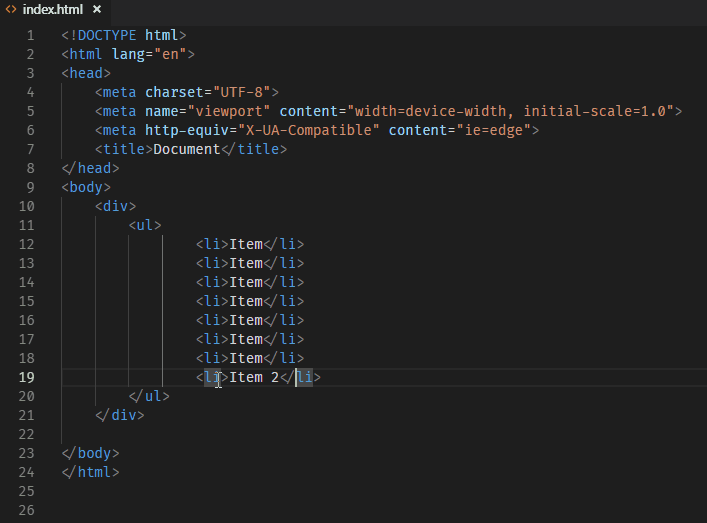Click line number 19 in the gutter

click(x=27, y=377)
